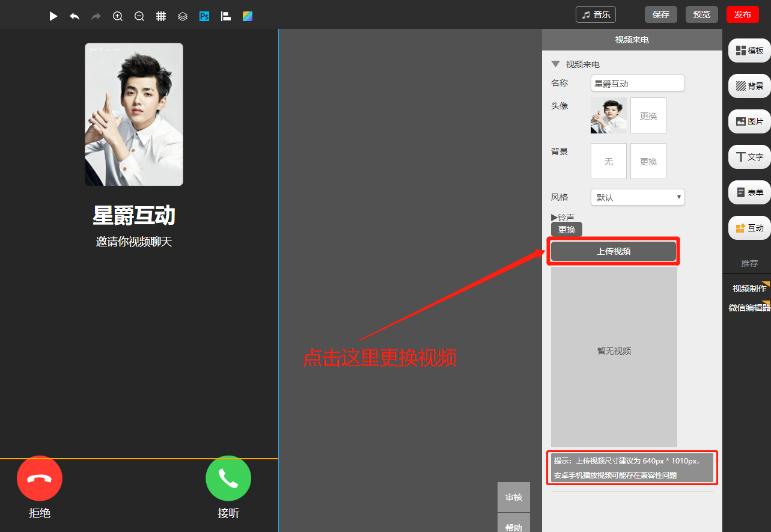The width and height of the screenshot is (771, 532).
Task: Click the zoom in magnifier icon
Action: click(118, 16)
